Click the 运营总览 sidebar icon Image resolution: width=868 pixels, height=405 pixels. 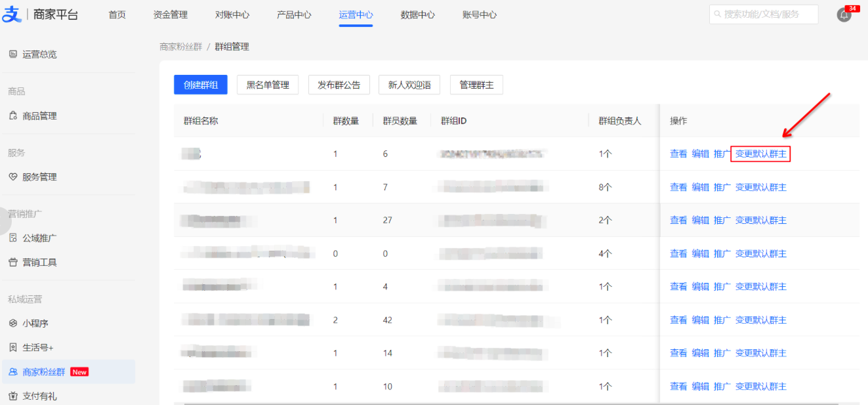pos(13,54)
